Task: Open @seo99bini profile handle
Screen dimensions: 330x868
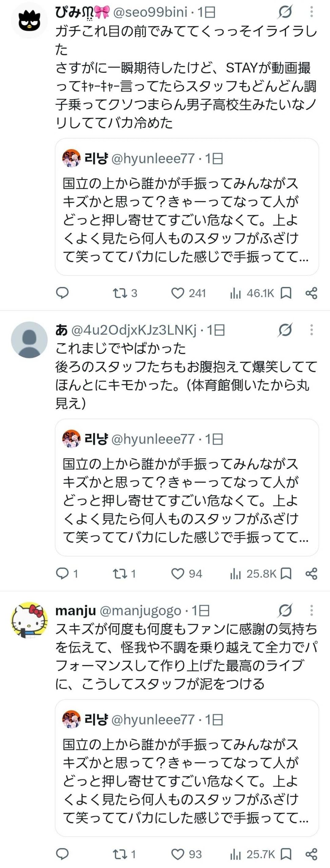Action: point(150,12)
